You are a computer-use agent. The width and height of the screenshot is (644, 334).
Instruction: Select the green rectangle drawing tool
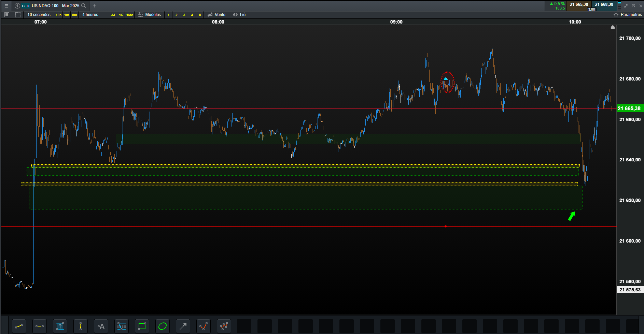coord(142,326)
